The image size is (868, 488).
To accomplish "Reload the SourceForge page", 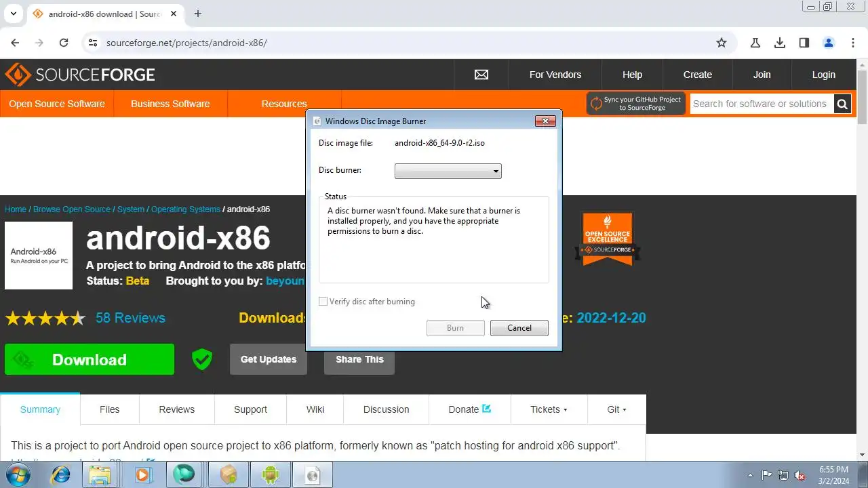I will [x=64, y=43].
